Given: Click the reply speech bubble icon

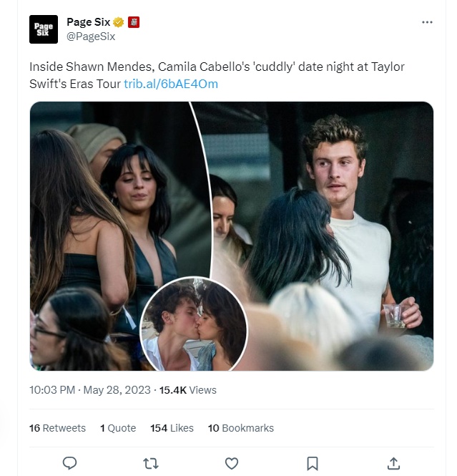Looking at the screenshot, I should tap(69, 463).
